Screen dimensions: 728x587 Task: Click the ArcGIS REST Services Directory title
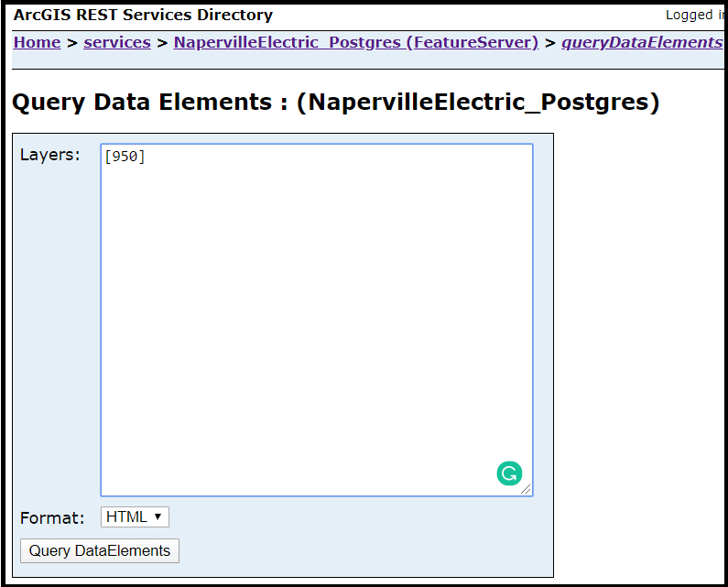point(143,15)
